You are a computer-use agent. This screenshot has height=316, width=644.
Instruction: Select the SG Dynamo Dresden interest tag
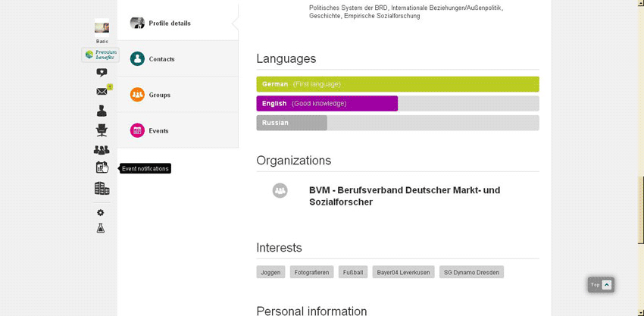[471, 272]
